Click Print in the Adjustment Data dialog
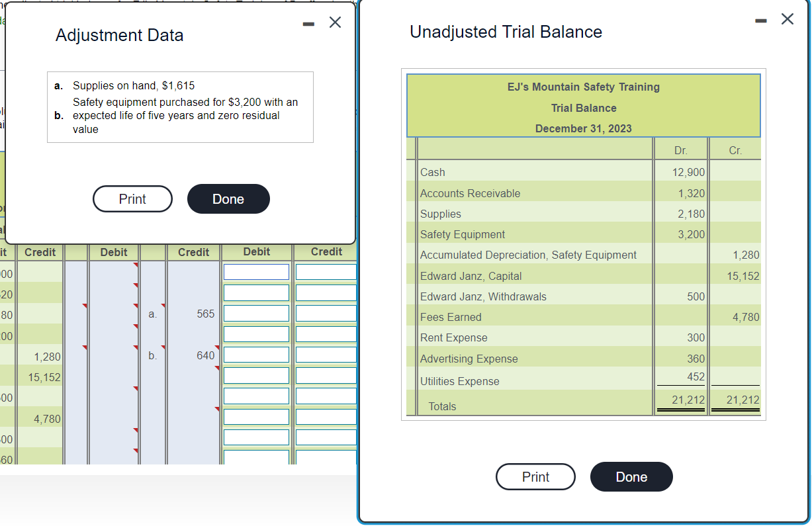 pos(132,198)
